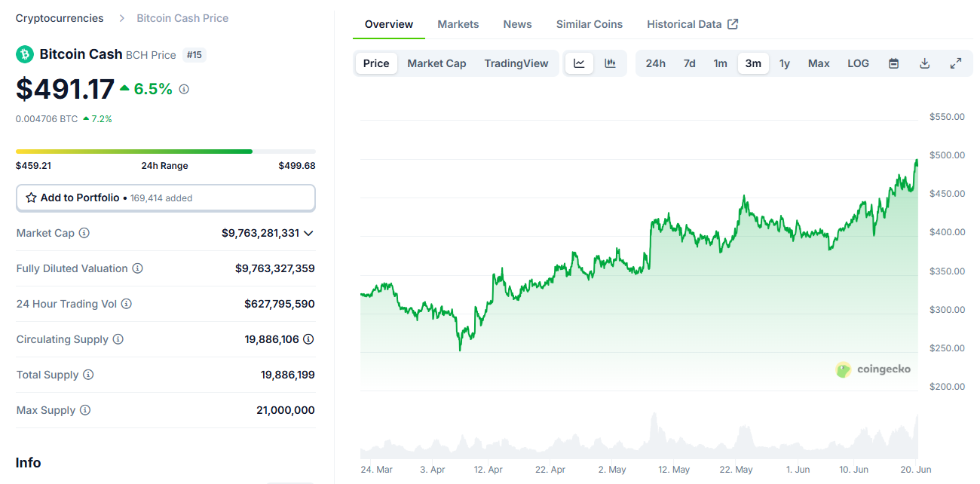Click the Bitcoin Cash Price breadcrumb

click(x=182, y=18)
